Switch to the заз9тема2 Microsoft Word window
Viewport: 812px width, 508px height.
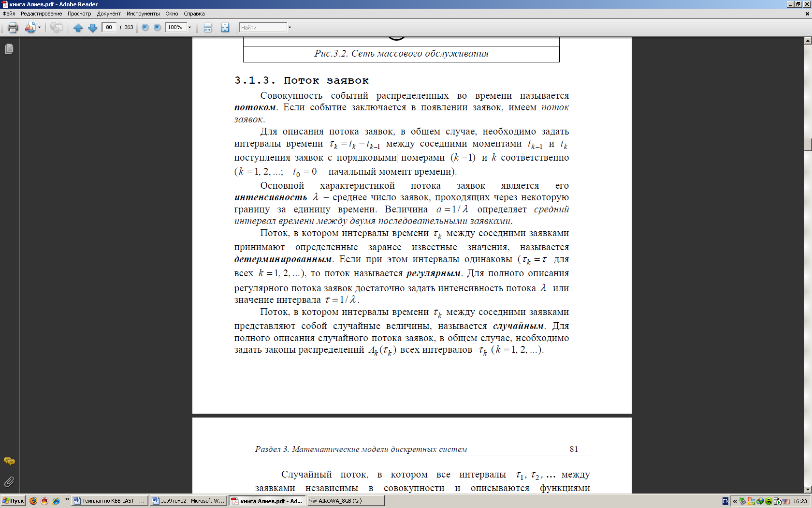tap(188, 501)
